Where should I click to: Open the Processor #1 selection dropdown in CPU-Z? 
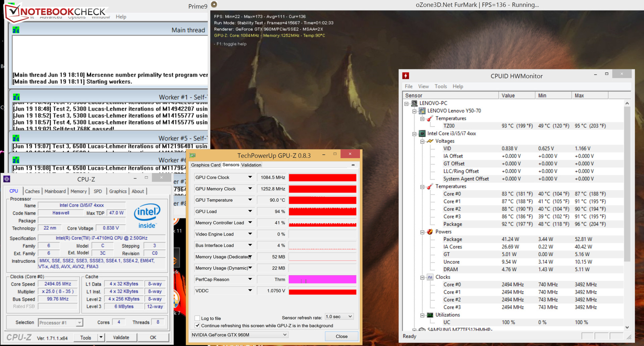coord(60,323)
